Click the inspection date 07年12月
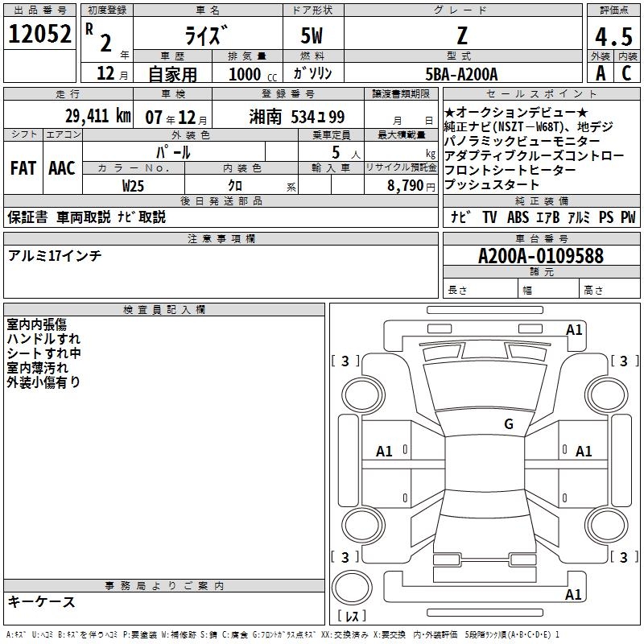The image size is (644, 644). 175,118
